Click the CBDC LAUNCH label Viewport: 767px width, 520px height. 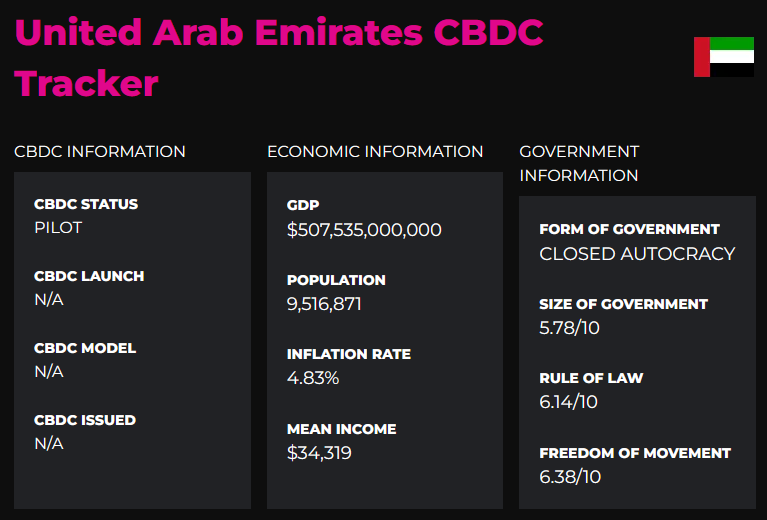89,276
